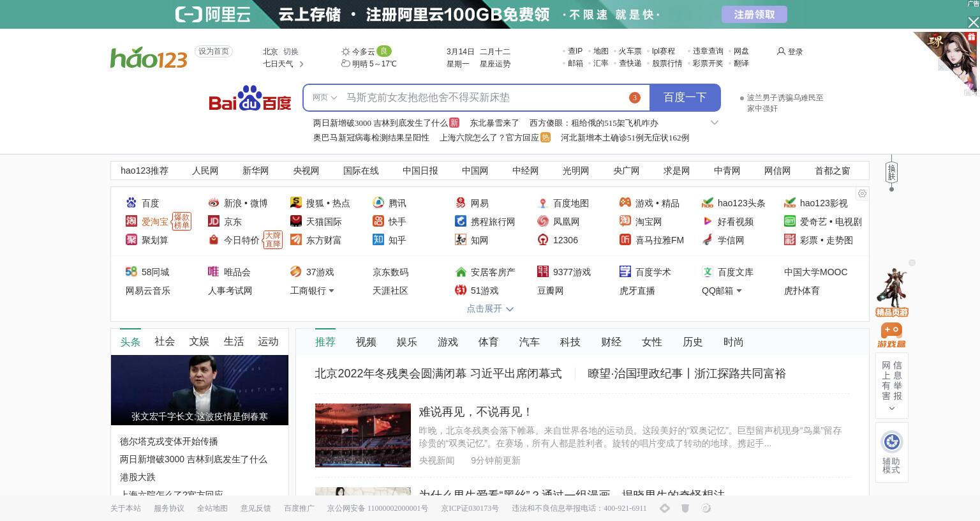Viewport: 980px width, 521px height.
Task: Open site settings gear icon
Action: [x=862, y=193]
